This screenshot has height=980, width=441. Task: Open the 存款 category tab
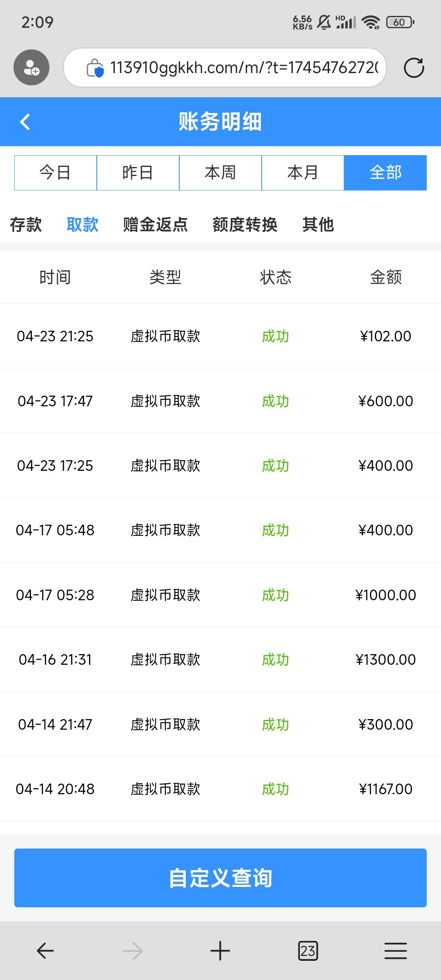pos(26,225)
